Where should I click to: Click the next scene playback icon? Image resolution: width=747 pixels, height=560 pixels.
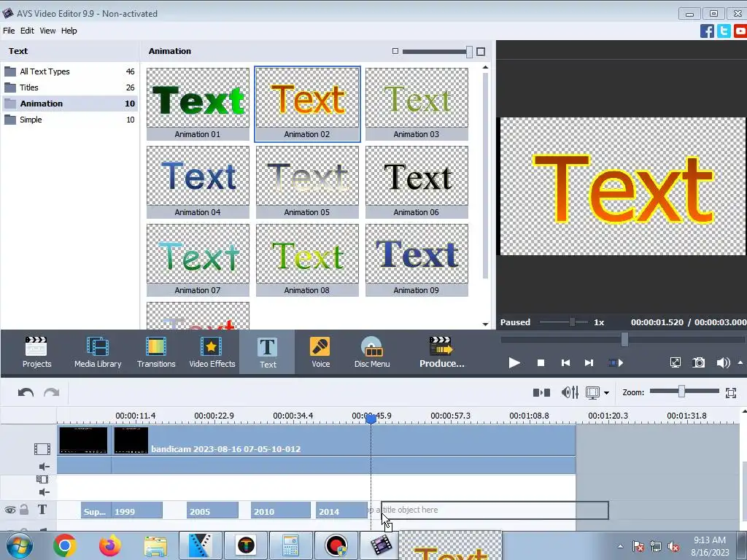[x=616, y=363]
